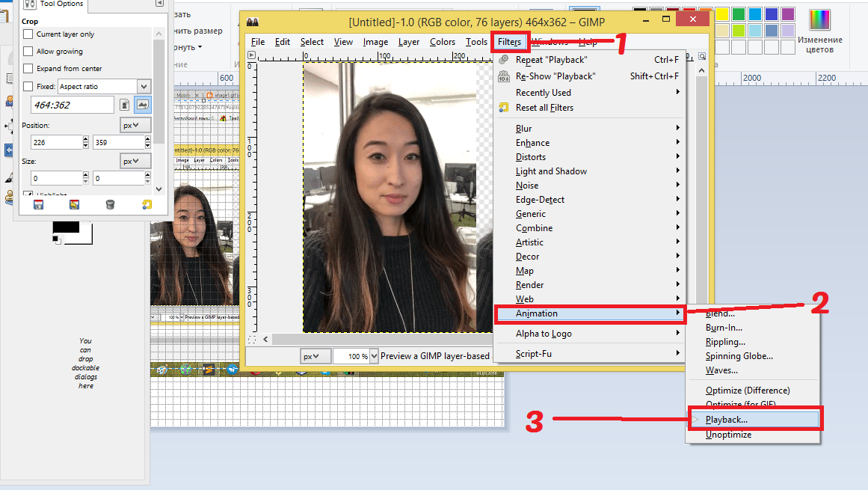This screenshot has height=490, width=868.
Task: Reset tool options to default values
Action: point(147,205)
